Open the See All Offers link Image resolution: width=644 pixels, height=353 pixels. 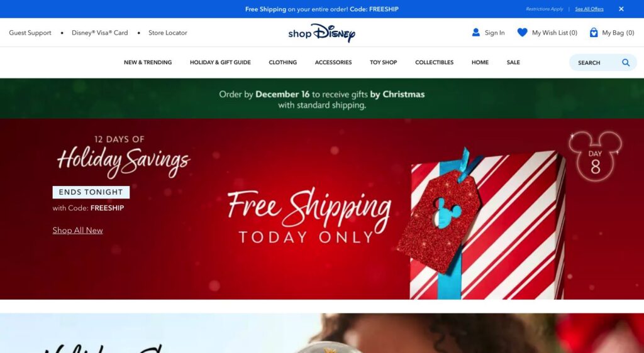tap(589, 9)
